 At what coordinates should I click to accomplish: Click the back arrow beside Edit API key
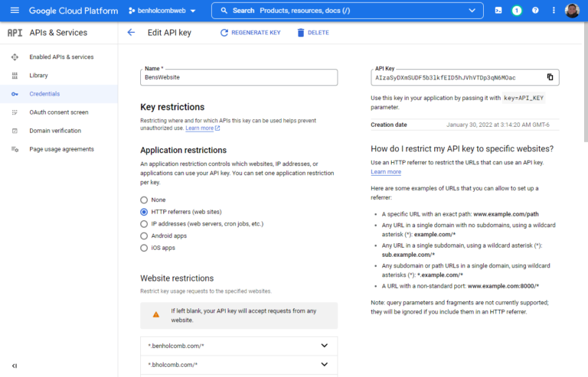pos(131,33)
